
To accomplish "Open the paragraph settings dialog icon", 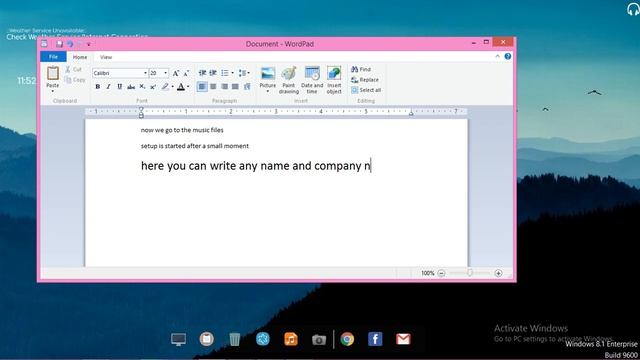I will coord(247,87).
